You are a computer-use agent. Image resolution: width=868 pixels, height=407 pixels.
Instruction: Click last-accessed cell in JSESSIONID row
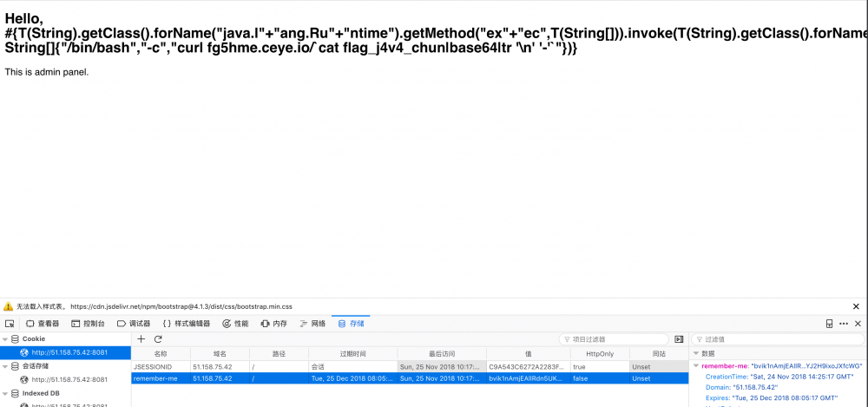(442, 366)
